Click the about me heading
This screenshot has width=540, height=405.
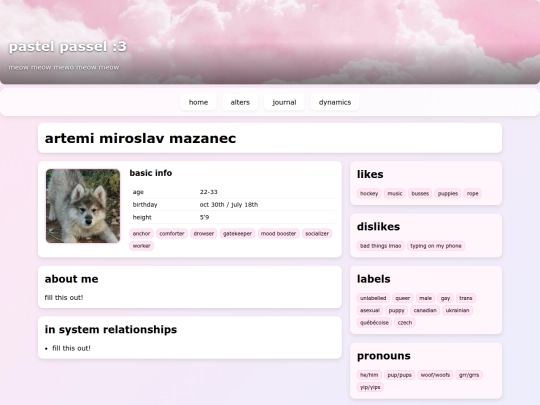tap(72, 279)
